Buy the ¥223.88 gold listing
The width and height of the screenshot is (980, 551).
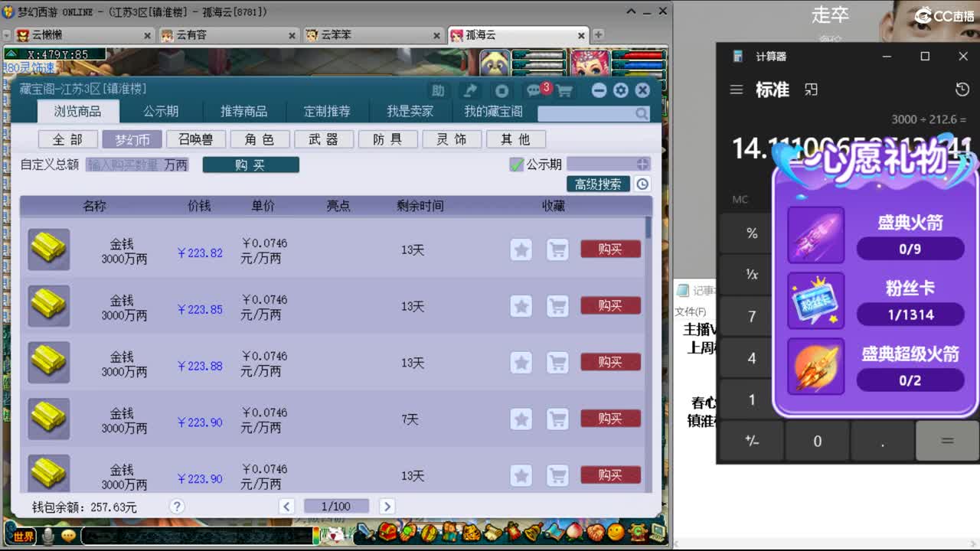(x=610, y=362)
